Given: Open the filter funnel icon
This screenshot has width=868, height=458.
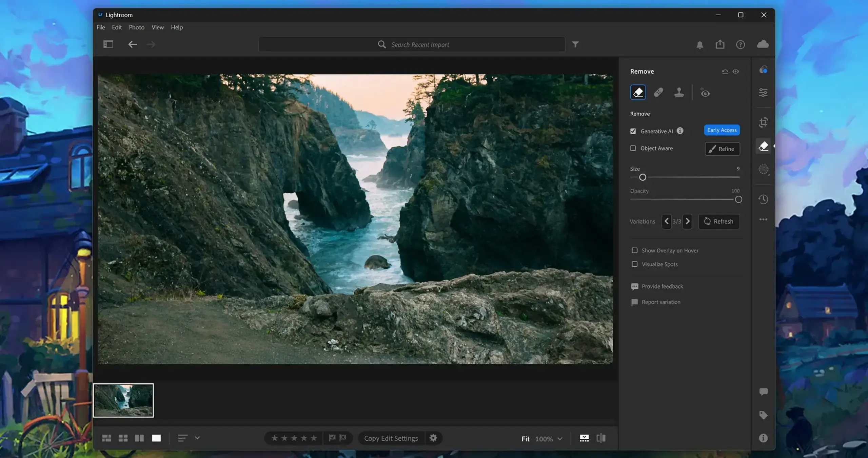Looking at the screenshot, I should point(575,44).
